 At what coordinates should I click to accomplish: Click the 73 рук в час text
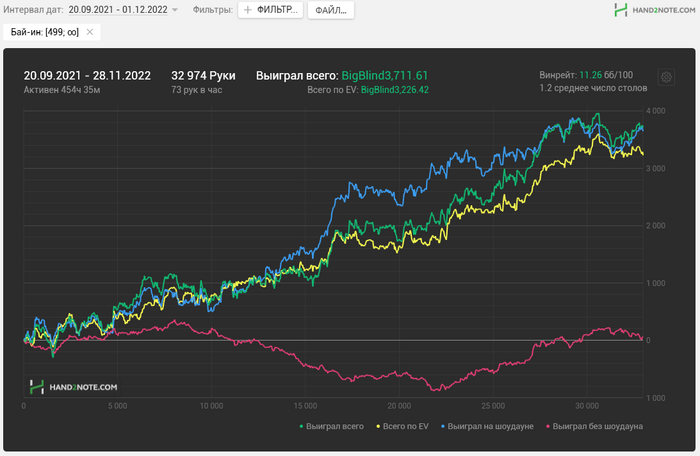[x=196, y=90]
